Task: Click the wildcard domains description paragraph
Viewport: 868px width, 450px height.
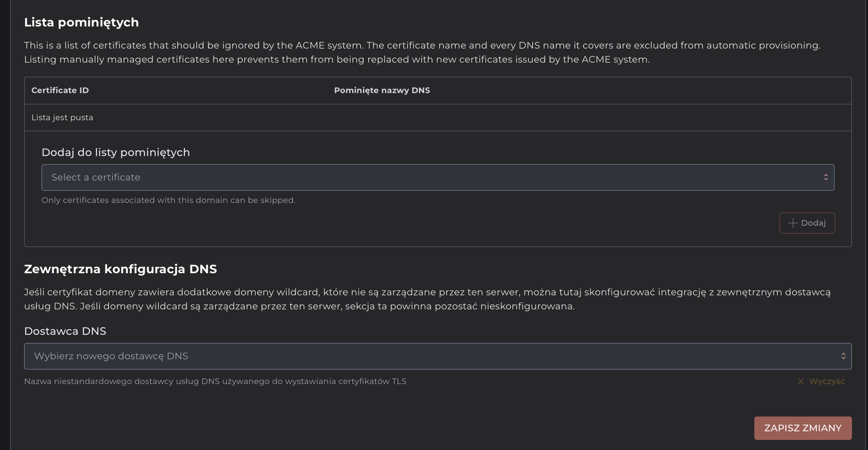Action: click(x=427, y=299)
